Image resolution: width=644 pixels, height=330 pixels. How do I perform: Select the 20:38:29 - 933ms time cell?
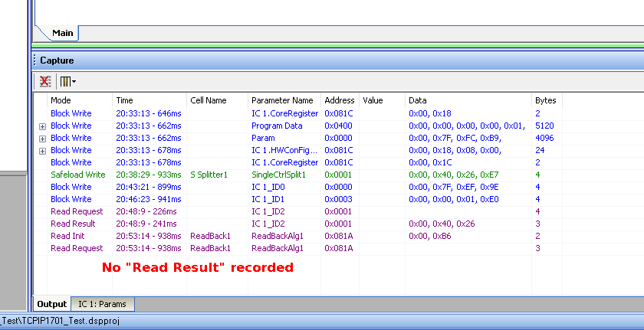pos(148,175)
